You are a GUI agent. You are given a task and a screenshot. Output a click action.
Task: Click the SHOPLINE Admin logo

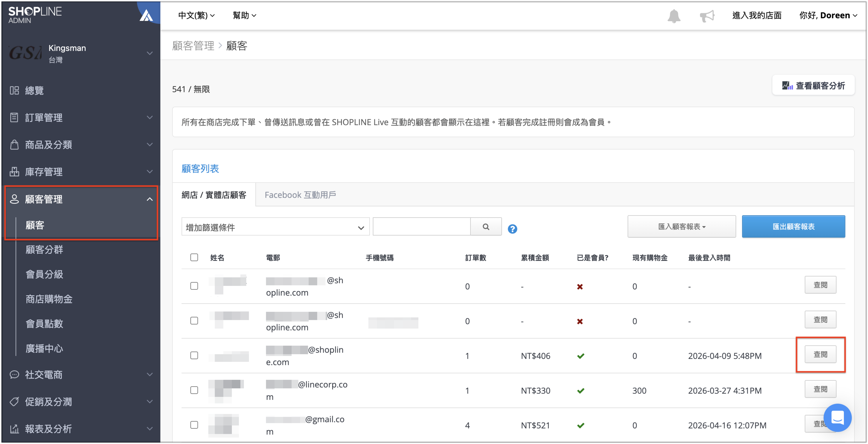coord(35,15)
